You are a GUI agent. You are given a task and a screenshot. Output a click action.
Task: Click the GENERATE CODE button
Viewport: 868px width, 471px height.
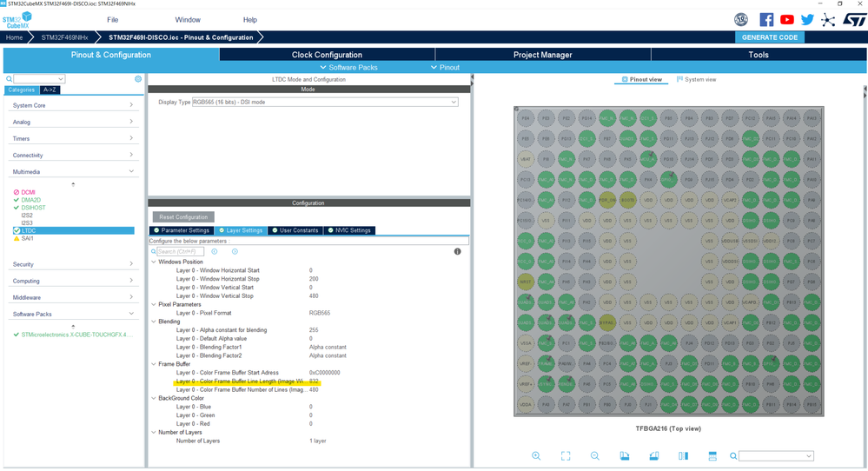pyautogui.click(x=770, y=37)
